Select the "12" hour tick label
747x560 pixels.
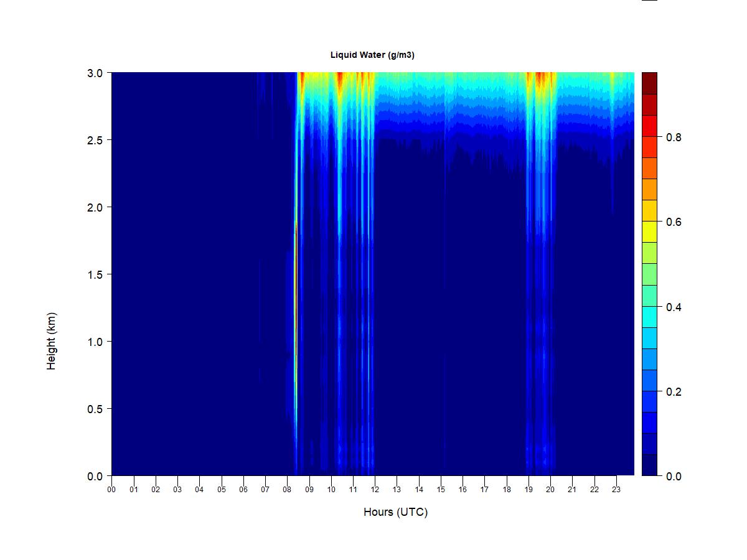[375, 490]
